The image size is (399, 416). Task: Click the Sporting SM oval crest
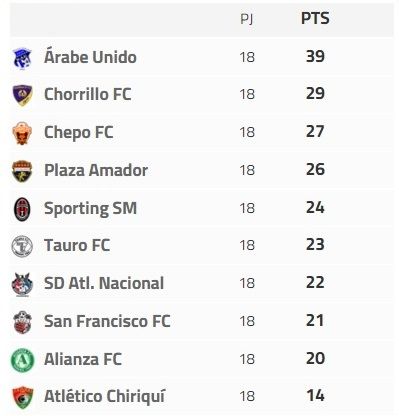pos(22,209)
